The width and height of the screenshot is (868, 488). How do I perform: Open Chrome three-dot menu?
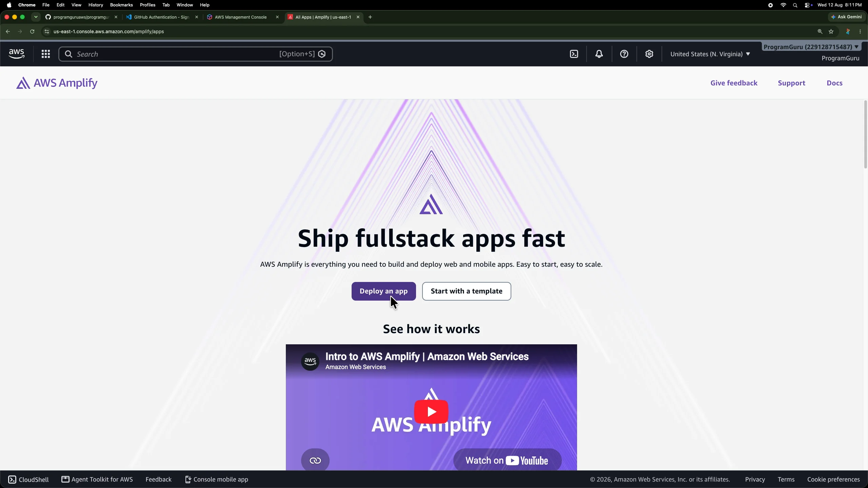[x=860, y=32]
